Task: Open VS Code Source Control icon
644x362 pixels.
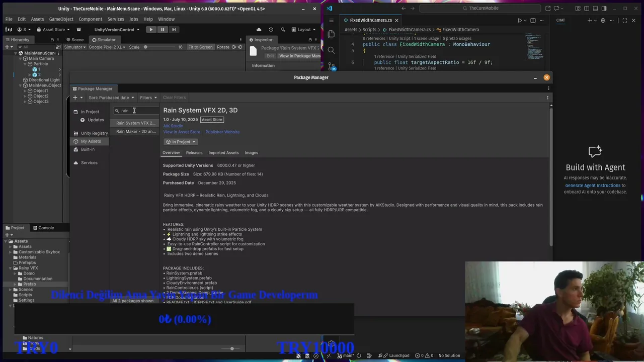Action: click(331, 66)
